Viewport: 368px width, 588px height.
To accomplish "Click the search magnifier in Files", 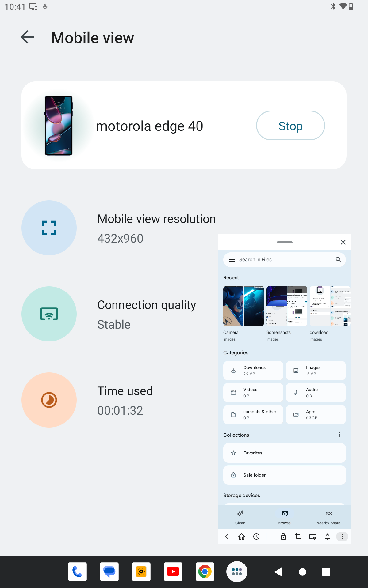I will point(338,260).
